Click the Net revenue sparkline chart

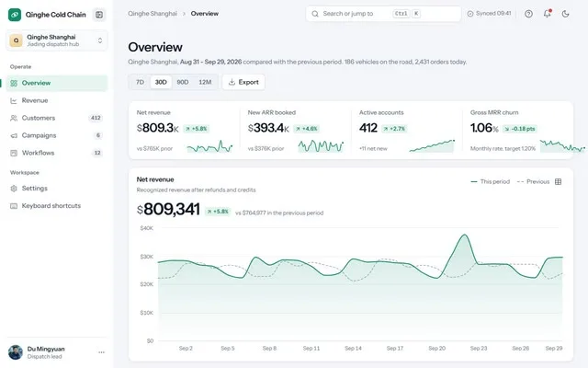coord(209,146)
